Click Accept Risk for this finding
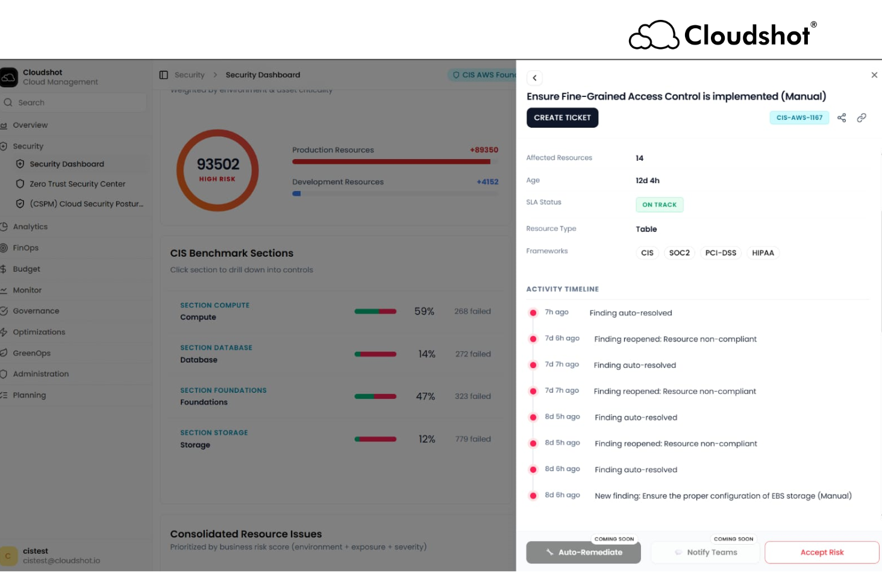The image size is (882, 588). (x=821, y=552)
